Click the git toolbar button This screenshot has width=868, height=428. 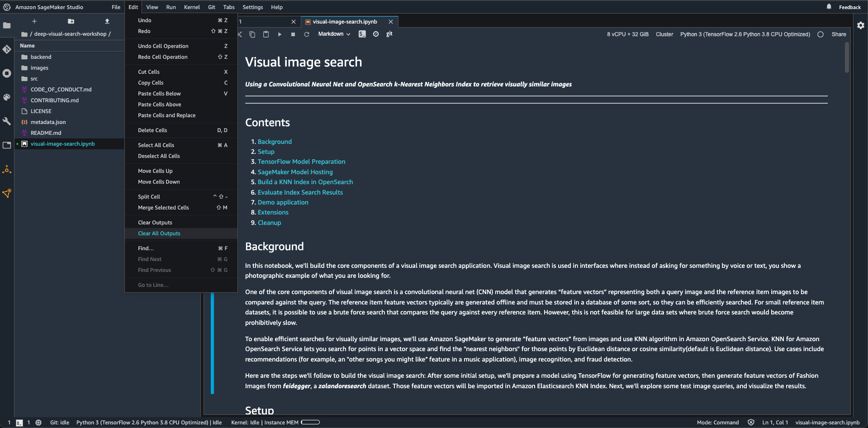point(389,34)
